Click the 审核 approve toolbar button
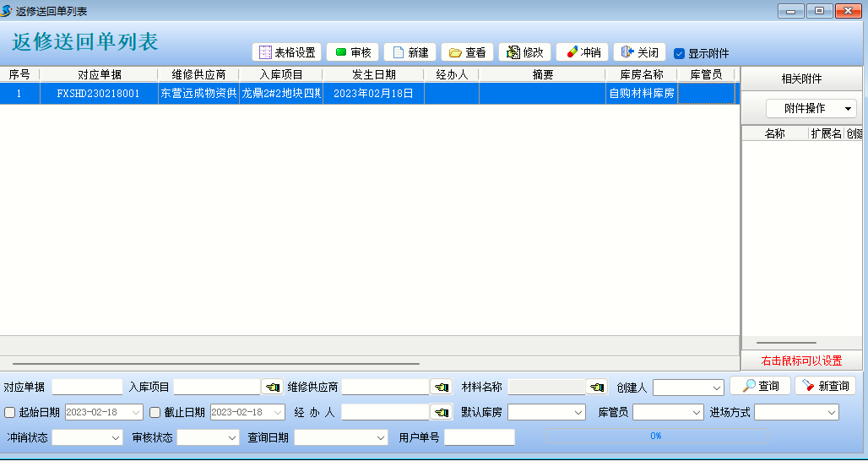 pyautogui.click(x=352, y=52)
